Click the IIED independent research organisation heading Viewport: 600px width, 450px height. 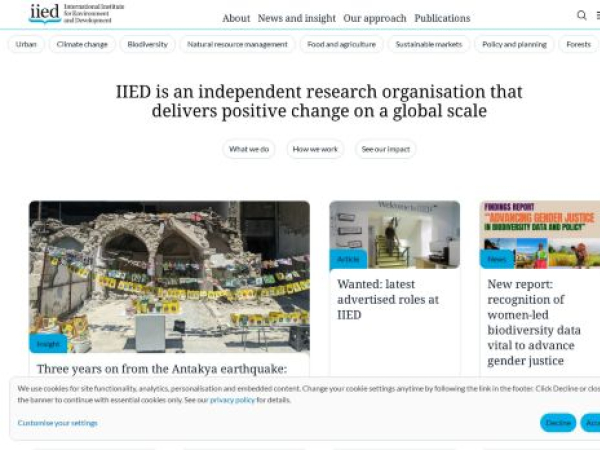(x=319, y=101)
